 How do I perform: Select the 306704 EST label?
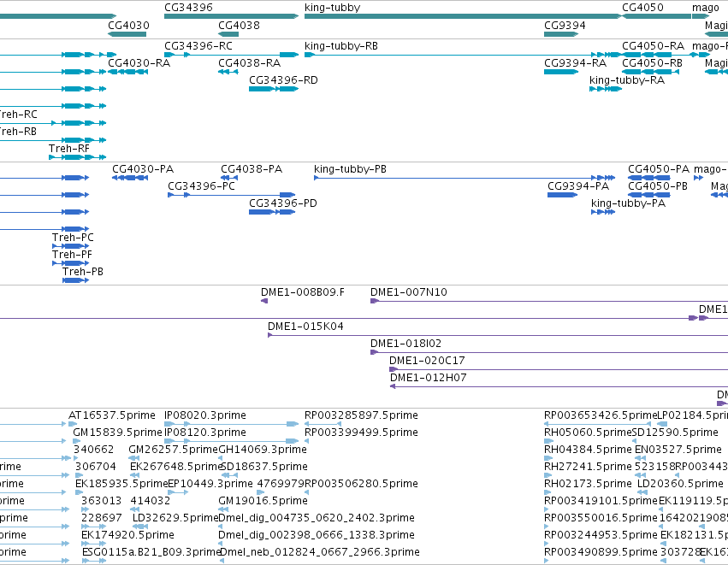96,467
